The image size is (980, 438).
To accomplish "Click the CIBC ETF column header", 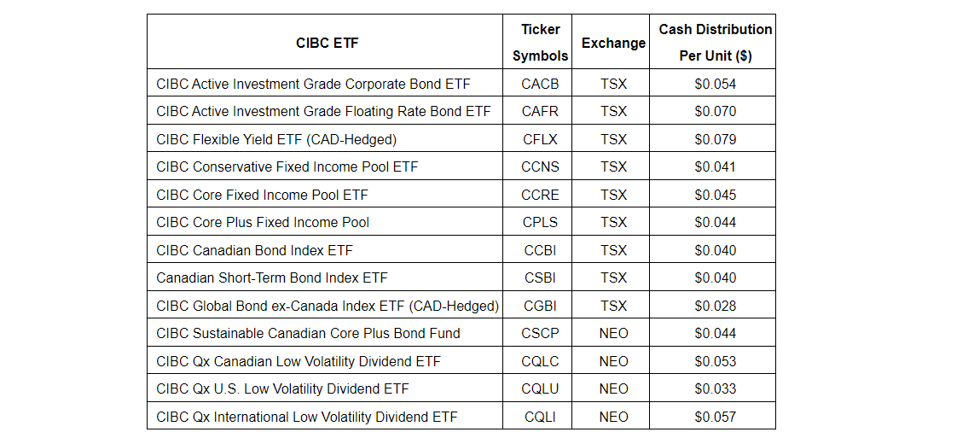I will tap(327, 43).
